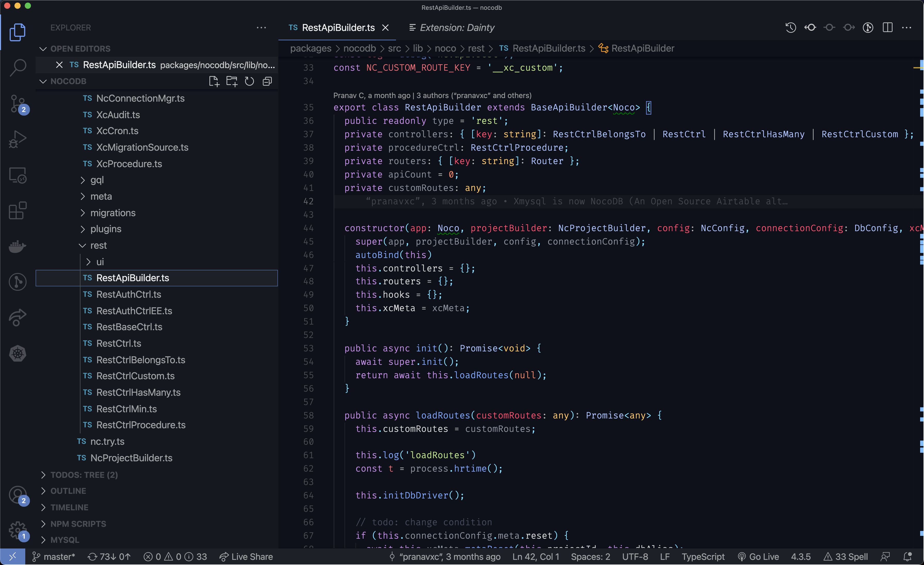This screenshot has height=565, width=924.
Task: Expand the OUTLINE section
Action: (68, 491)
